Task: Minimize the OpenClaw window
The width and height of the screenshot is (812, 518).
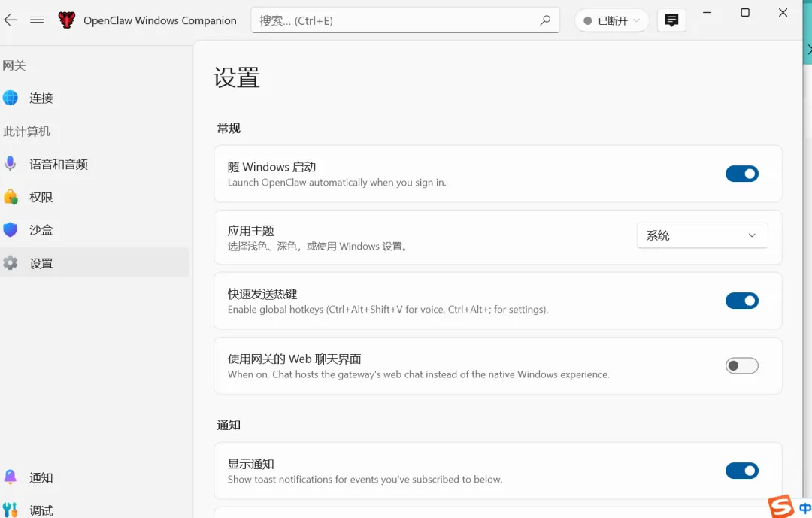Action: point(707,13)
